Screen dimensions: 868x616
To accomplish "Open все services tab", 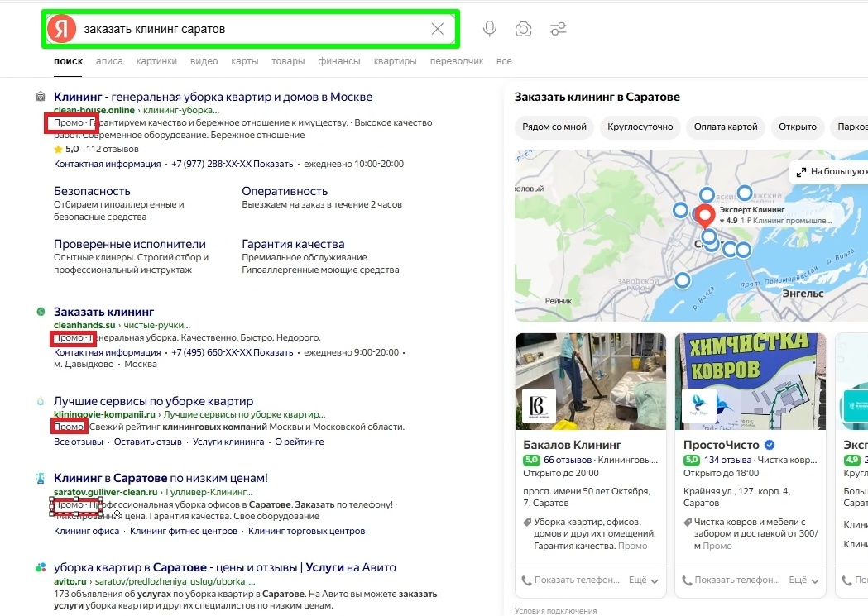I will [x=504, y=61].
